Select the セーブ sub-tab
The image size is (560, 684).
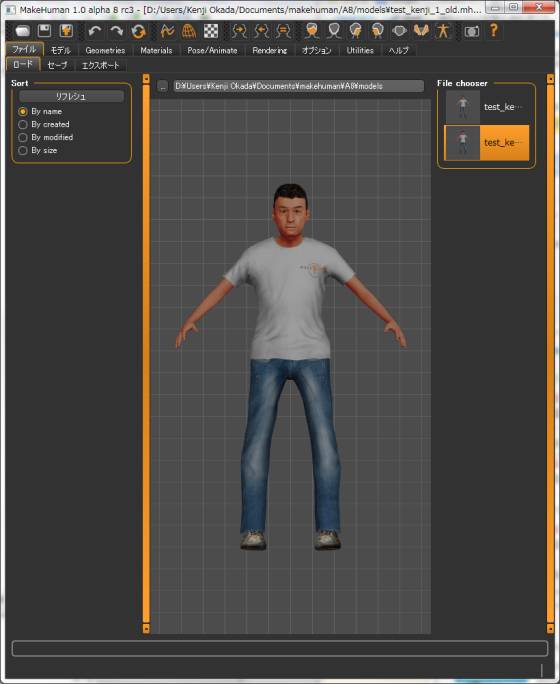(57, 65)
